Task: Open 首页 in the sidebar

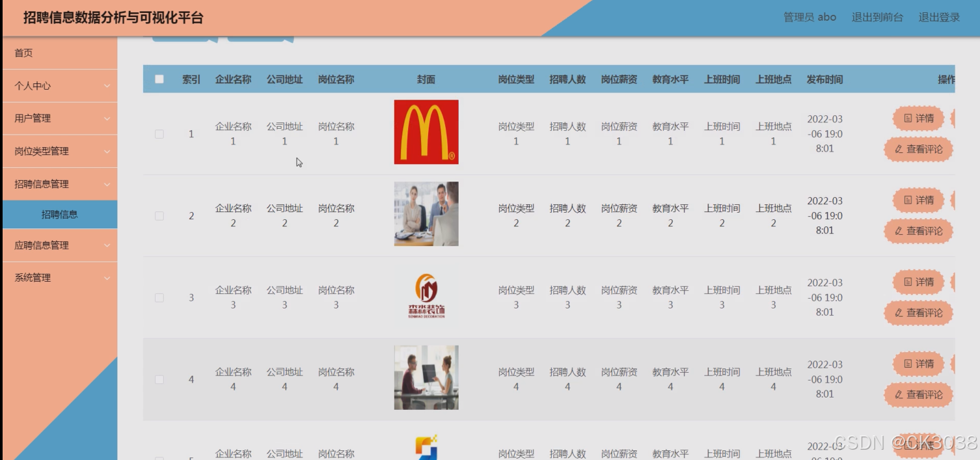Action: point(60,53)
